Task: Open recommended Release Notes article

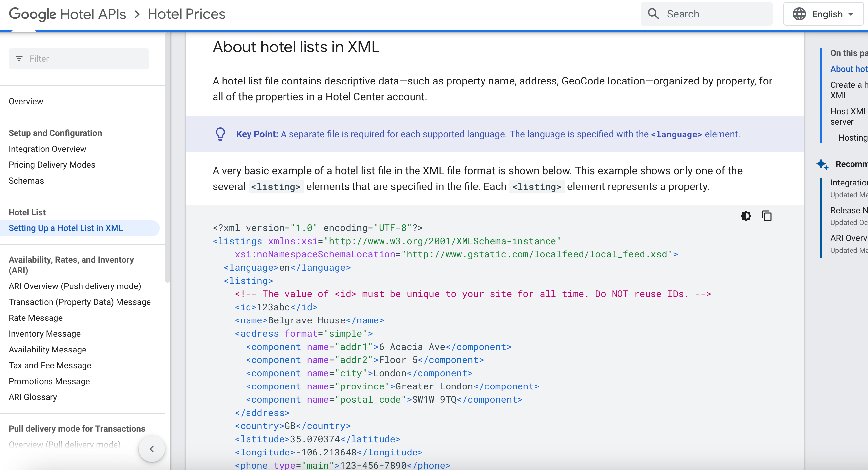Action: pos(849,210)
